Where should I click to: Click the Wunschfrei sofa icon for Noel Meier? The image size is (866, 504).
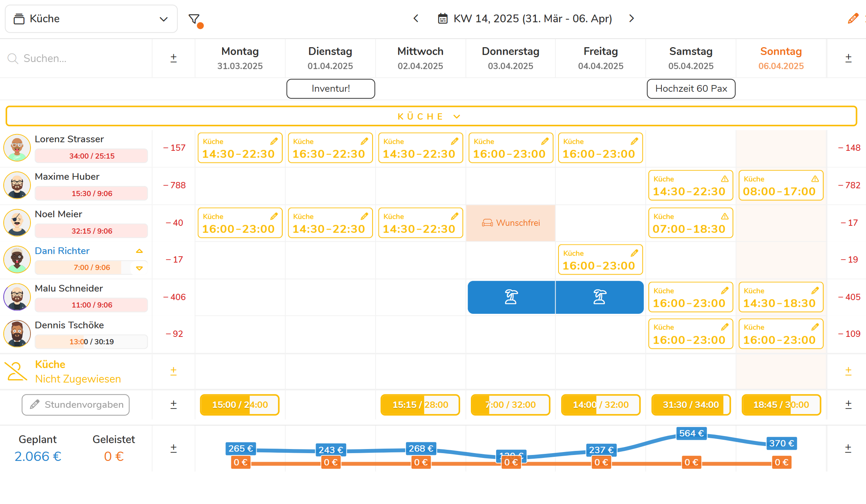click(x=487, y=223)
